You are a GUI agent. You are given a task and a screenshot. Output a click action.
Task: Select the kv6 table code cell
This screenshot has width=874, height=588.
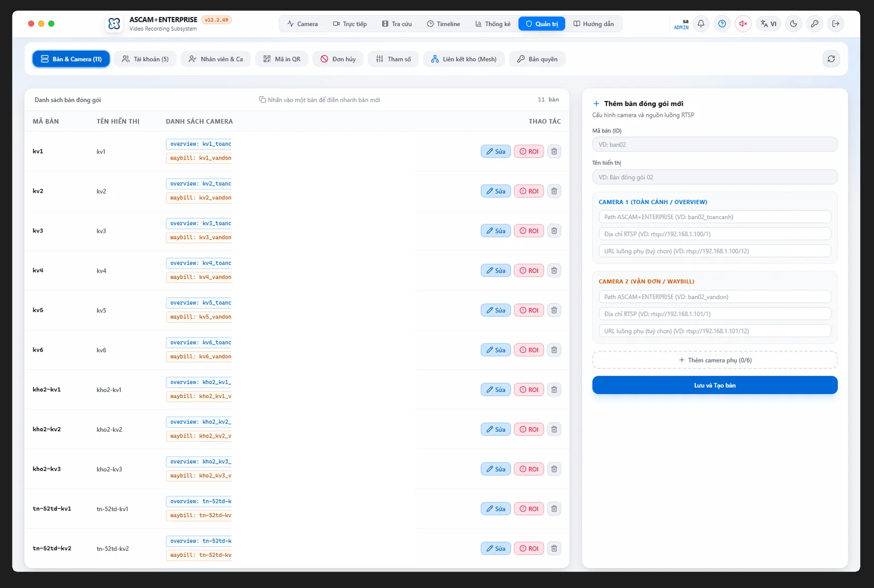(38, 350)
